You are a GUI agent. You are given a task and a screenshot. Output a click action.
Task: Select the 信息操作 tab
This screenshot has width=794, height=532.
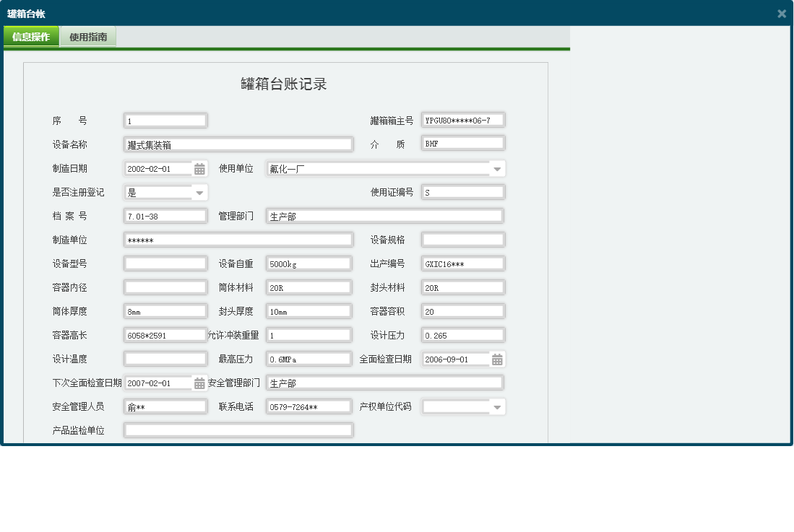(x=31, y=36)
